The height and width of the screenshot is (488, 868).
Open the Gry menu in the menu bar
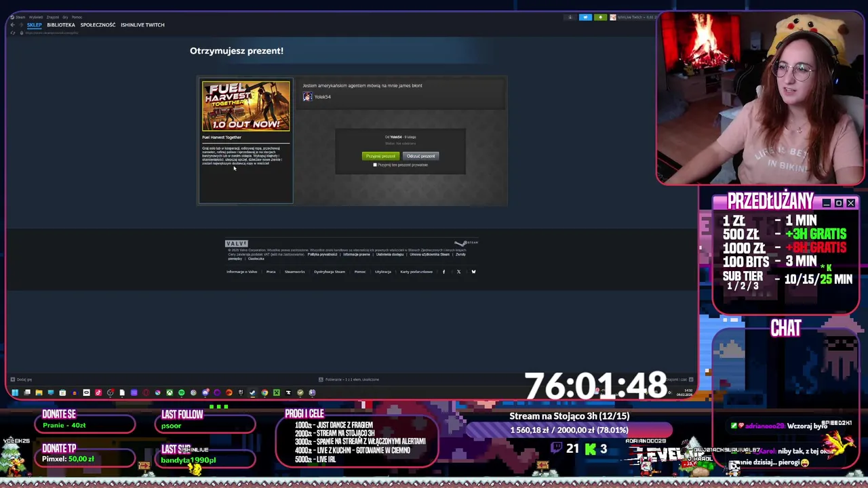pos(65,17)
